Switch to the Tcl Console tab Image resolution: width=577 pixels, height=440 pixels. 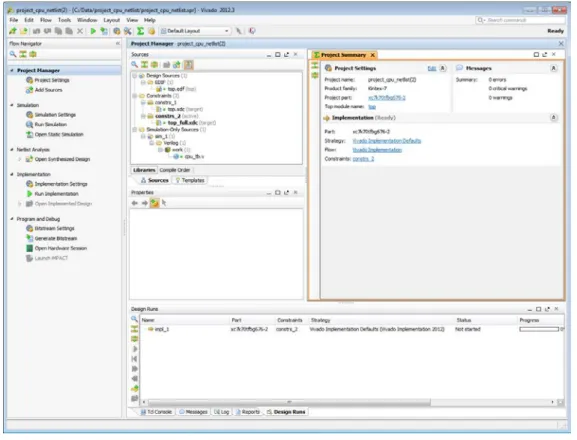[156, 412]
